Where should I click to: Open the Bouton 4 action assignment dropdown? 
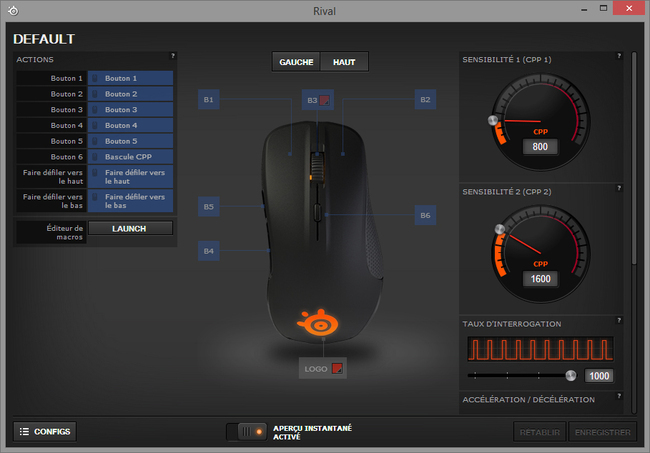click(x=130, y=126)
